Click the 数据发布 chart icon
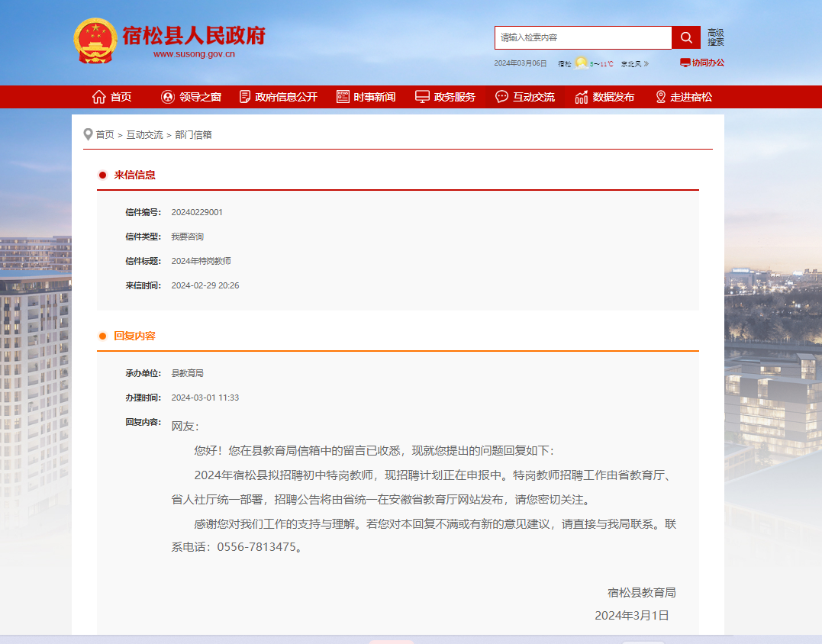822x644 pixels. [x=582, y=97]
